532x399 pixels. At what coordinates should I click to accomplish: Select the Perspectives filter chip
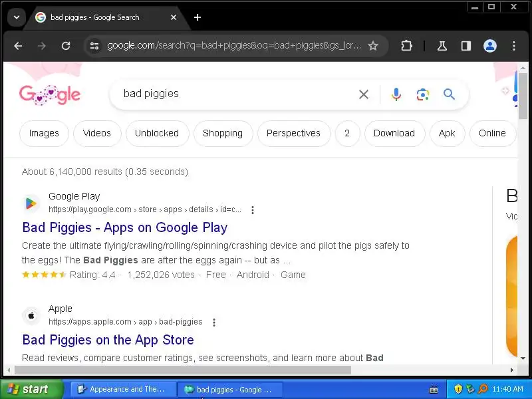293,134
